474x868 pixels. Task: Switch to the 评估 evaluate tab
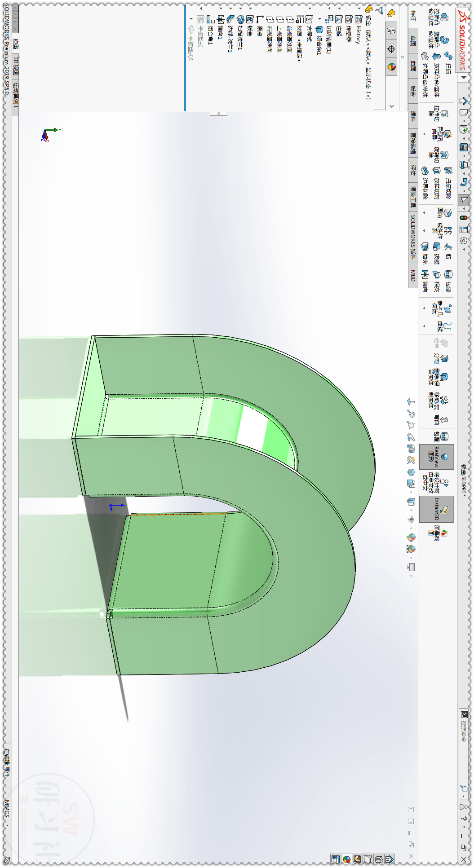[413, 170]
